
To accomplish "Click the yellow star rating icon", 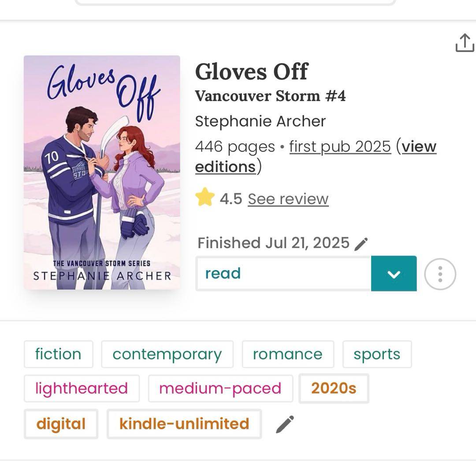I will click(205, 198).
